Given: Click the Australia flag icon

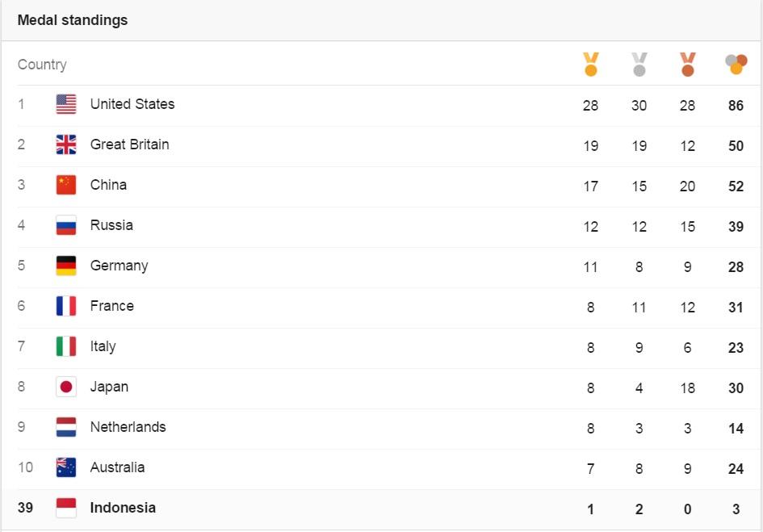Looking at the screenshot, I should point(66,467).
